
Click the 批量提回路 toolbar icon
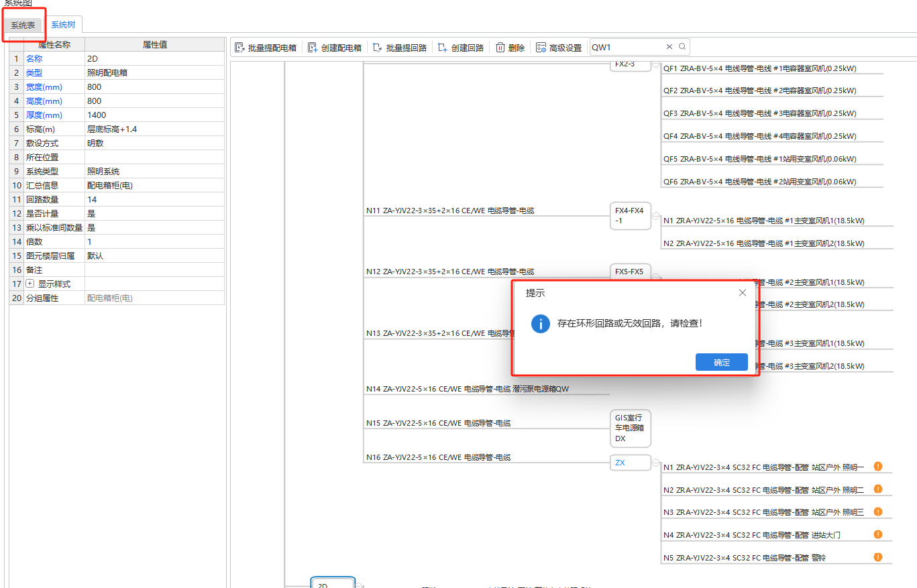click(378, 48)
